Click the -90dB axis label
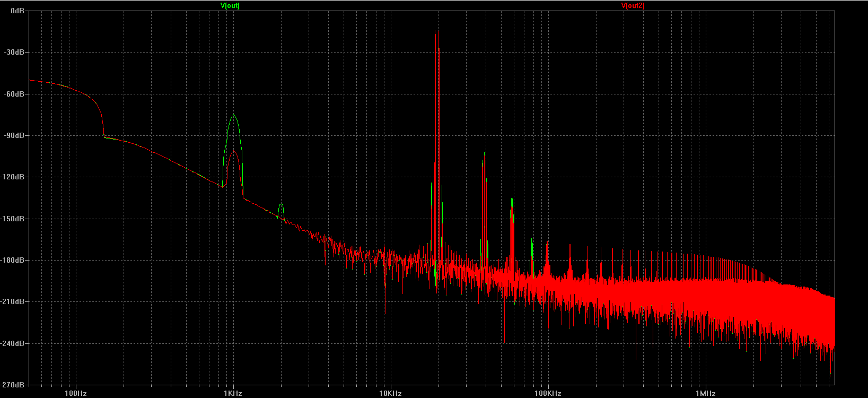This screenshot has width=868, height=398. [15, 135]
